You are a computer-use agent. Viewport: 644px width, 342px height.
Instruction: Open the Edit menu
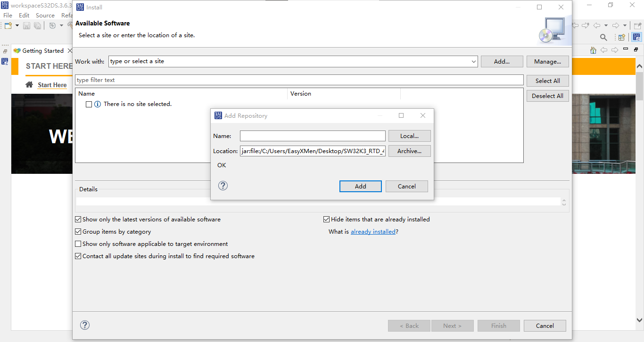pos(24,16)
